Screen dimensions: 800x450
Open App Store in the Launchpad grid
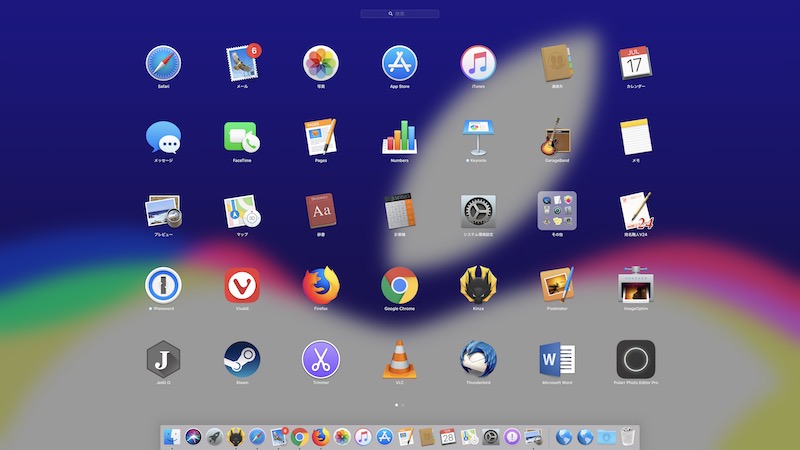pos(399,63)
